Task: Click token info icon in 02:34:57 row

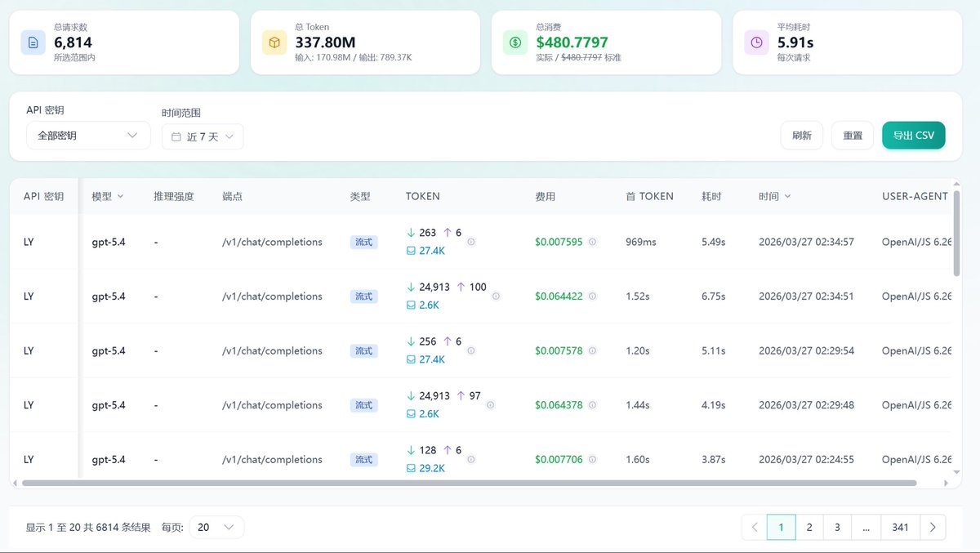Action: coord(471,243)
